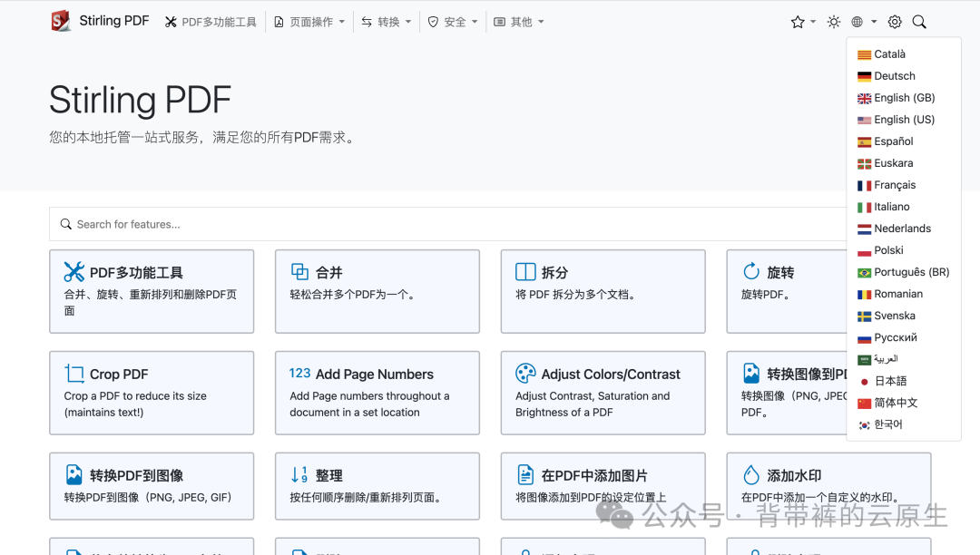Expand the 安全 dropdown menu
Image resolution: width=980 pixels, height=555 pixels.
pos(453,22)
